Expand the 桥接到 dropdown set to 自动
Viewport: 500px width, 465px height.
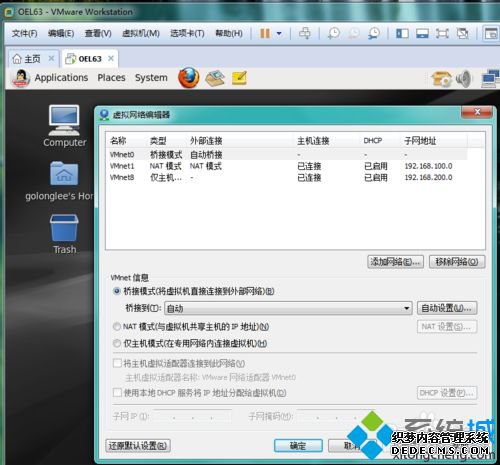[x=288, y=308]
